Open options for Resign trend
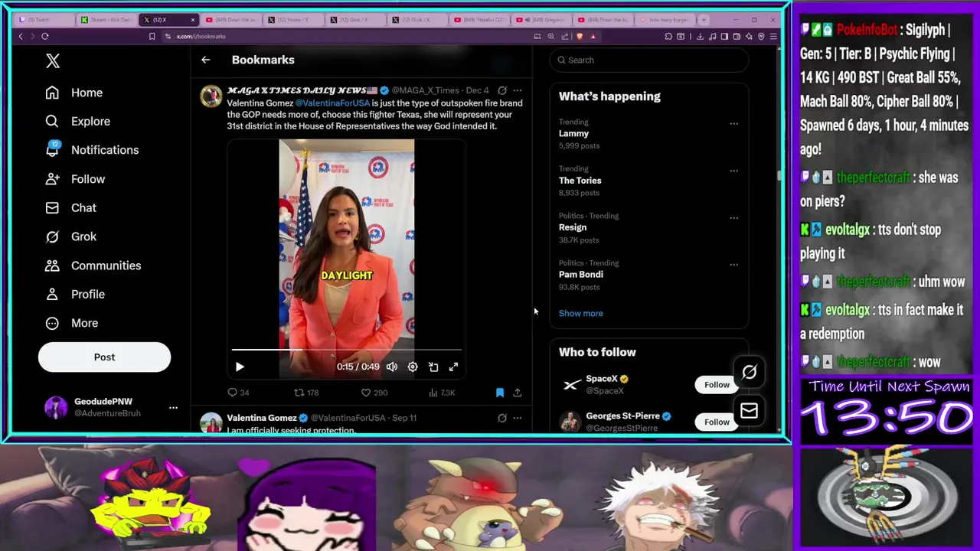This screenshot has height=551, width=980. pos(733,217)
